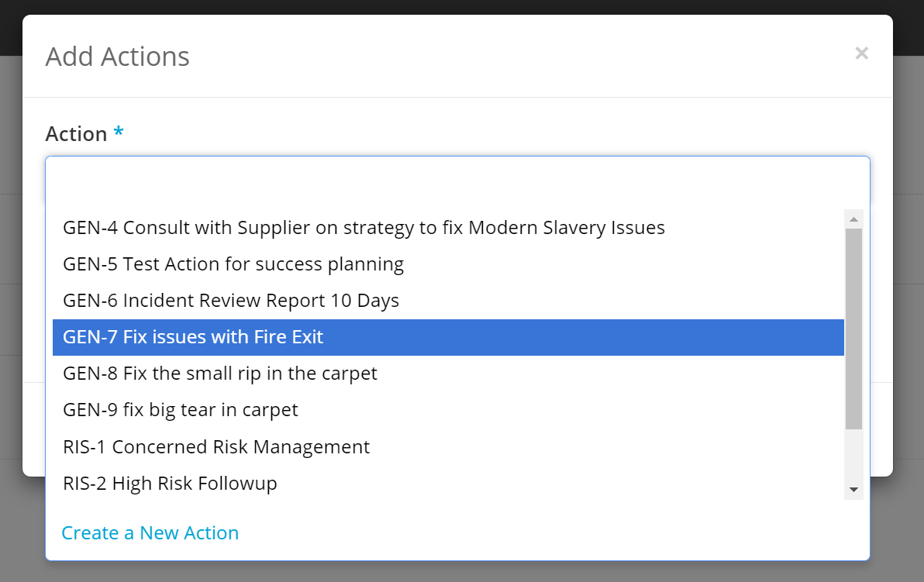Choose RIS-1 Concerned Risk Management option

pyautogui.click(x=215, y=446)
